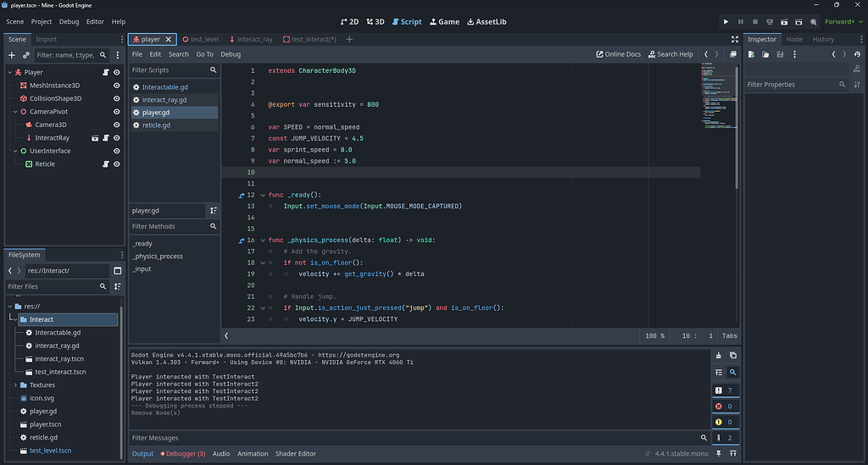
Task: Click the Filter Scripts input field
Action: (x=174, y=70)
